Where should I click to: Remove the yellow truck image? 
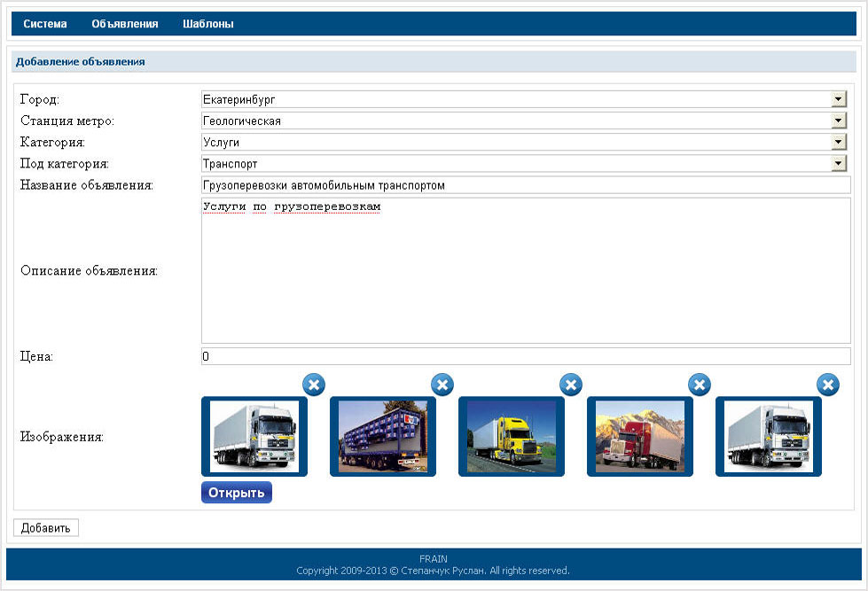tap(571, 385)
